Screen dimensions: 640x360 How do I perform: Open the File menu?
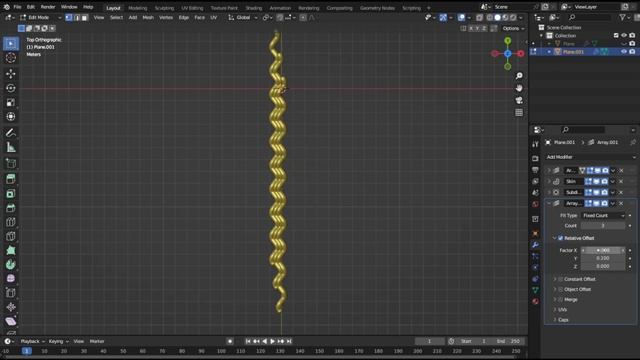[x=18, y=7]
